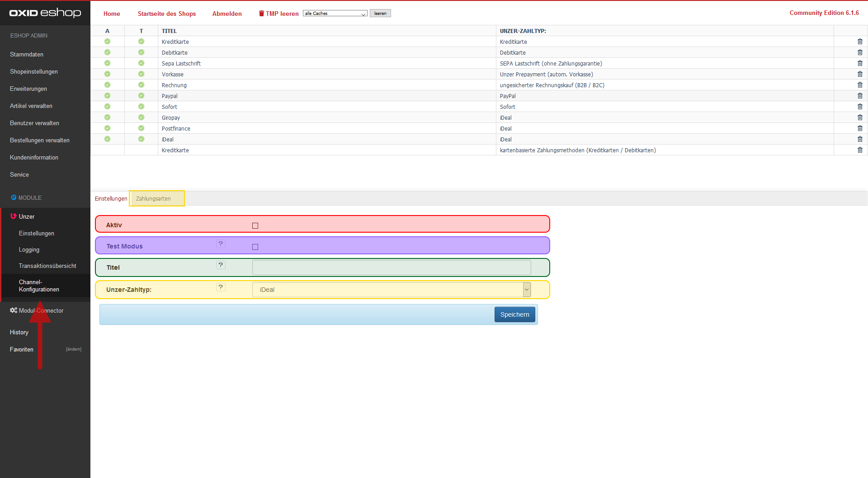Click the Speichern button
The height and width of the screenshot is (478, 868).
514,314
